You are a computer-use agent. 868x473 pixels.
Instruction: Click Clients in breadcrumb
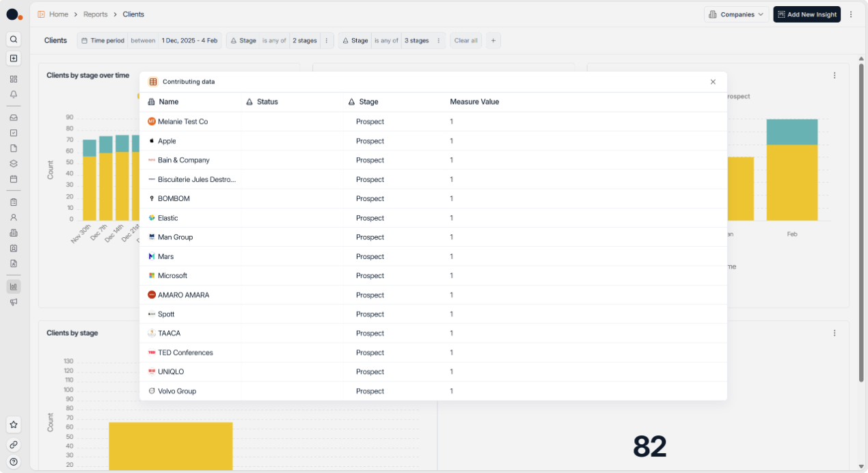coord(133,14)
